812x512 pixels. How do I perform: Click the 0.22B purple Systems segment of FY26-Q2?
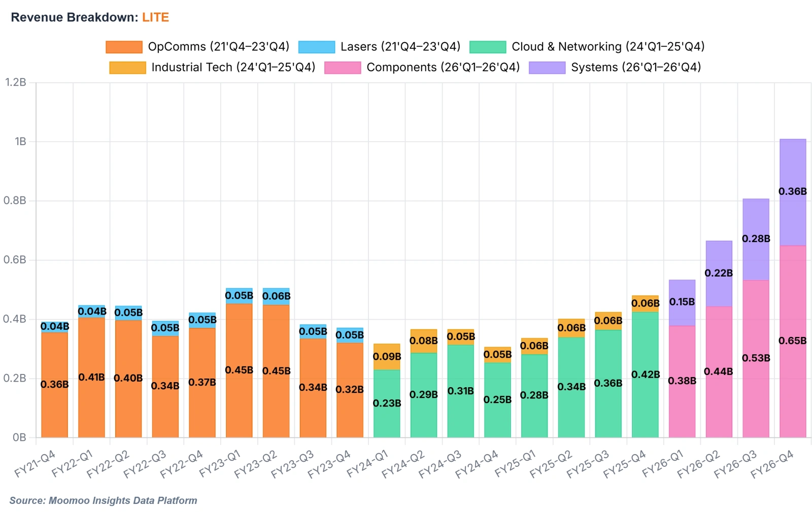point(719,274)
